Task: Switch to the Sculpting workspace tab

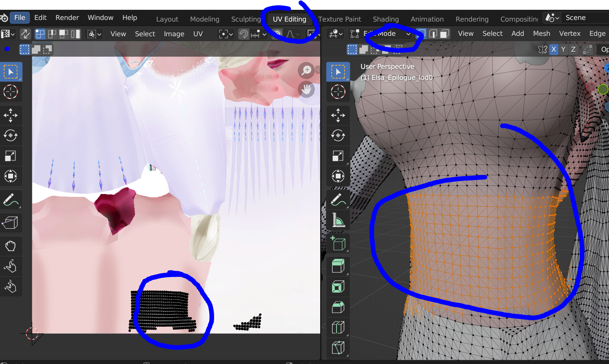Action: [x=246, y=19]
